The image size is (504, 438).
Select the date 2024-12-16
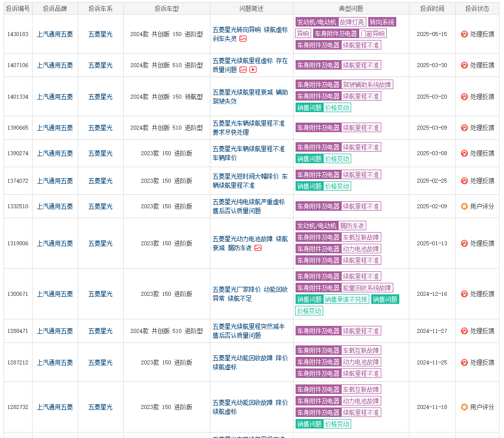click(x=432, y=294)
